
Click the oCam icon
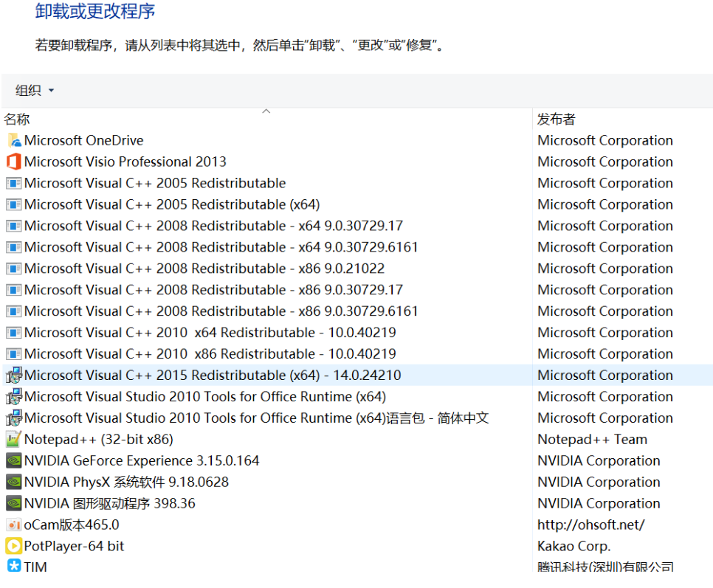click(13, 525)
